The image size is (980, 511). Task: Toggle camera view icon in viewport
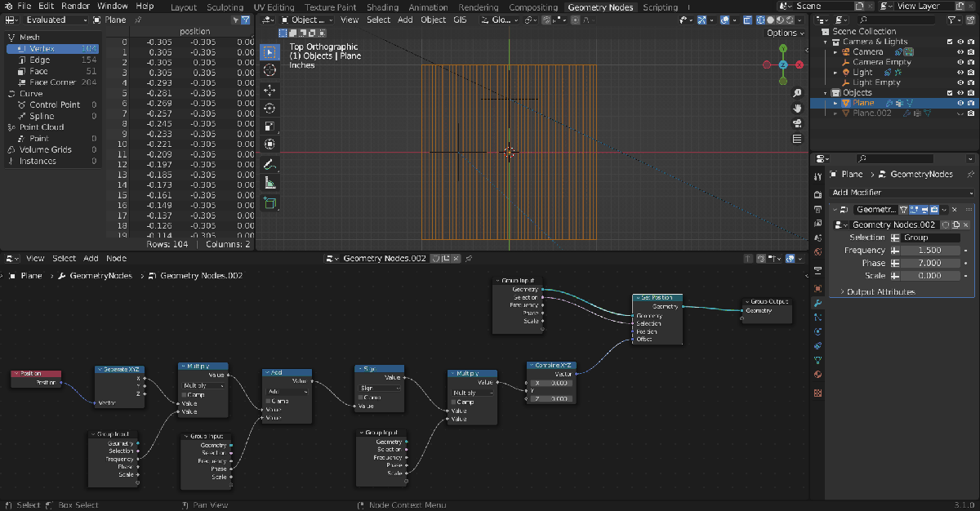pyautogui.click(x=797, y=123)
